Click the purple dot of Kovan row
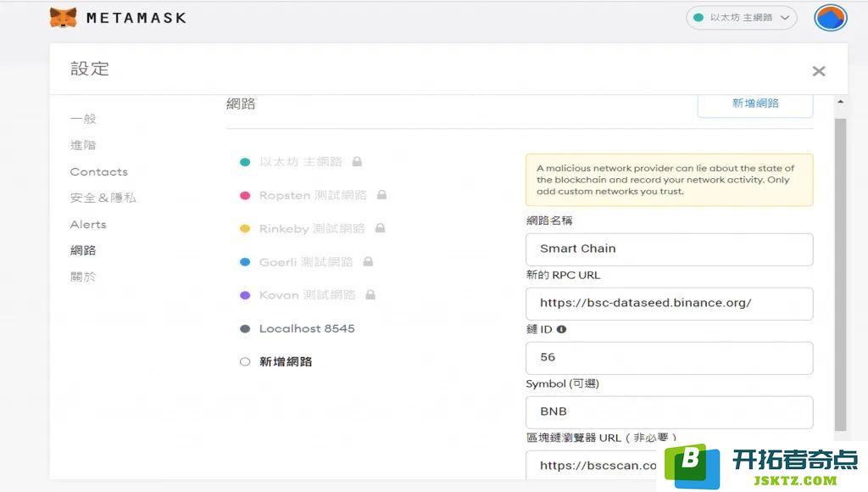 pos(245,295)
